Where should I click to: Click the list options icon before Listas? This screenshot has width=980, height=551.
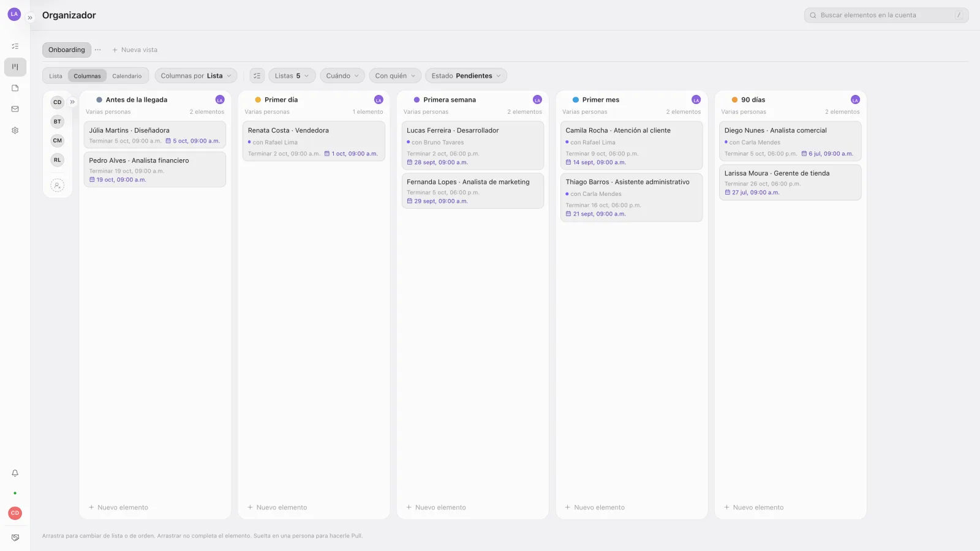click(x=257, y=76)
